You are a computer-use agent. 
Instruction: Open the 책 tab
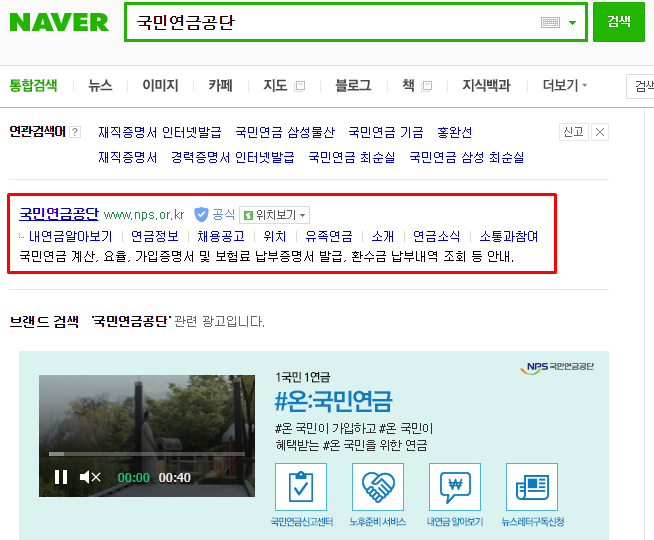(408, 85)
